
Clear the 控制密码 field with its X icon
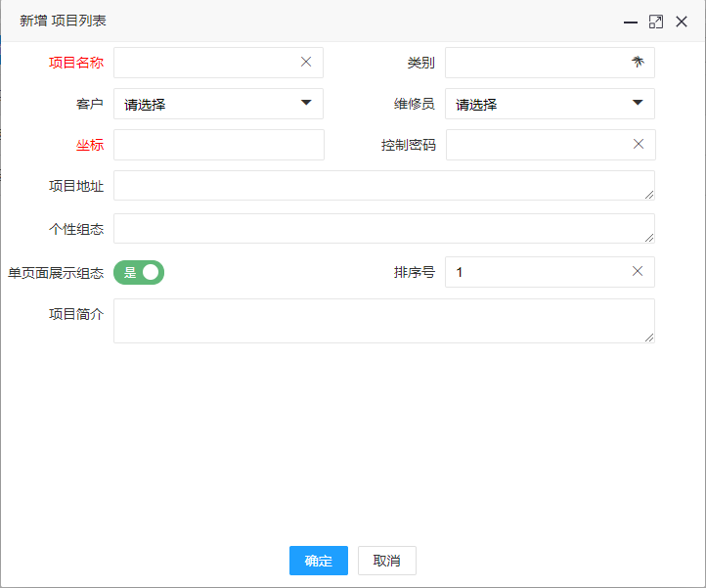click(638, 144)
